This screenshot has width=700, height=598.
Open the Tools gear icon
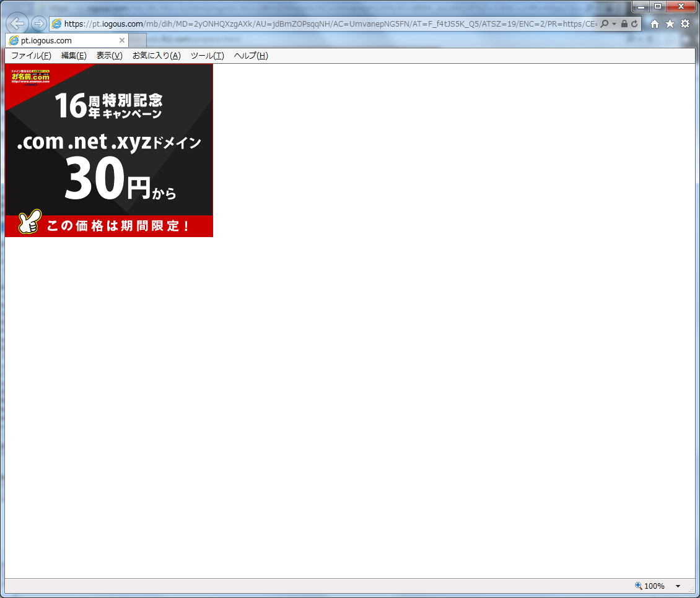[x=685, y=24]
